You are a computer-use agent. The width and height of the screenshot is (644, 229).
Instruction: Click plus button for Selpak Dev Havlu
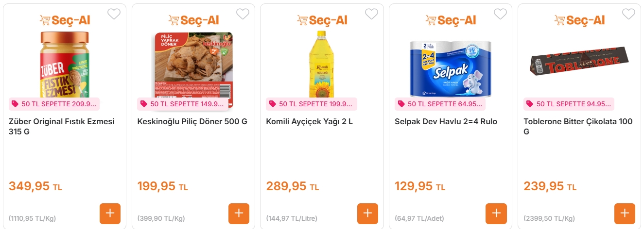496,213
